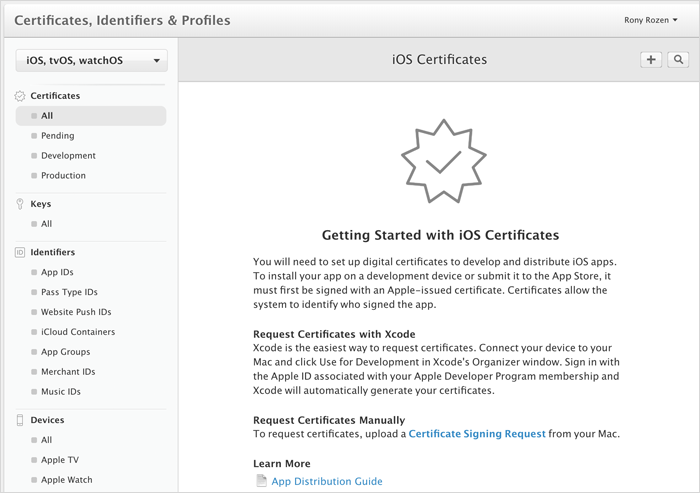Screen dimensions: 700x493
Task: Follow the Certificate Signing Request link
Action: pos(477,434)
